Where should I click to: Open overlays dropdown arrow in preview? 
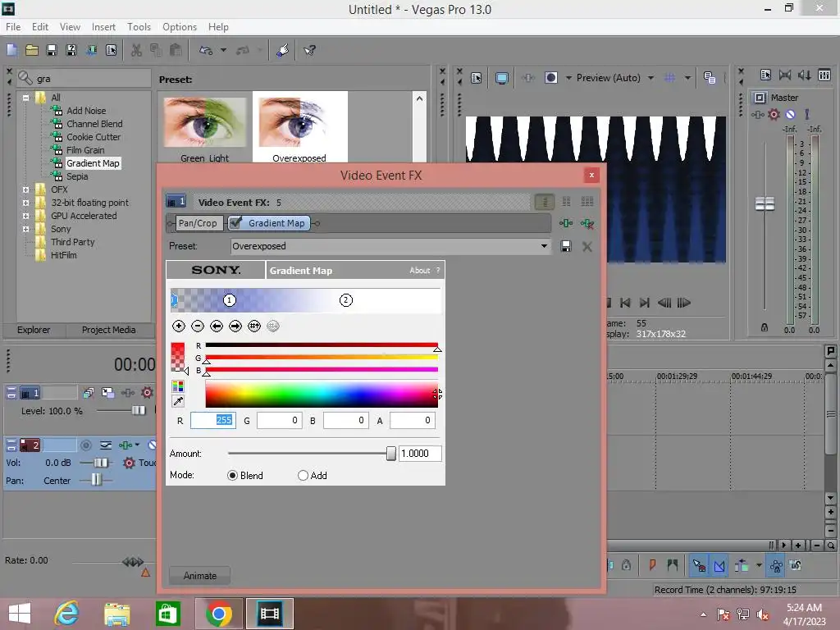point(687,78)
